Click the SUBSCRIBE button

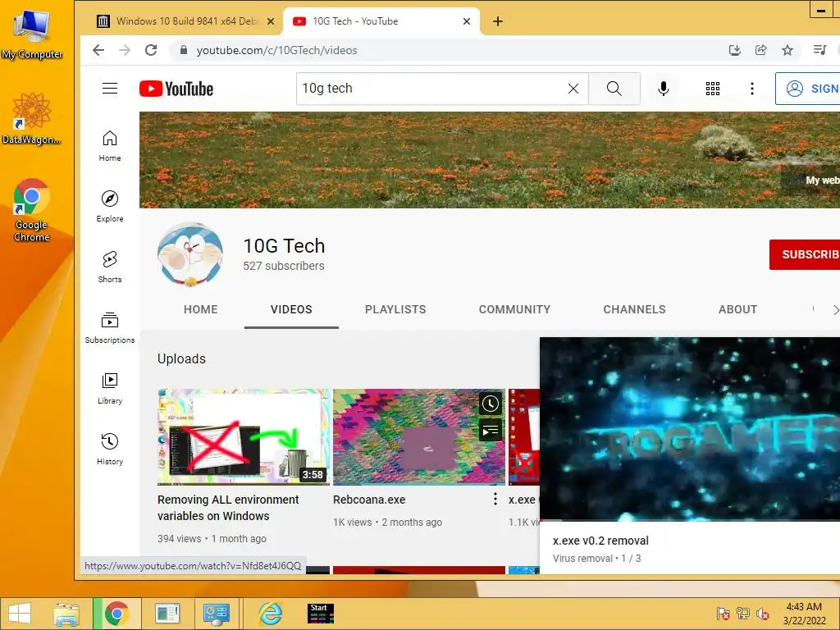click(805, 254)
